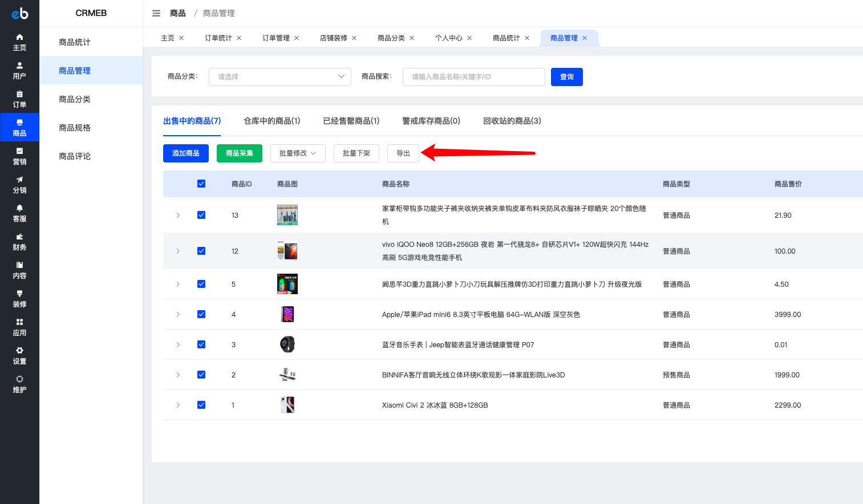The height and width of the screenshot is (504, 863).
Task: Expand the row for product ID 13
Action: [x=178, y=215]
